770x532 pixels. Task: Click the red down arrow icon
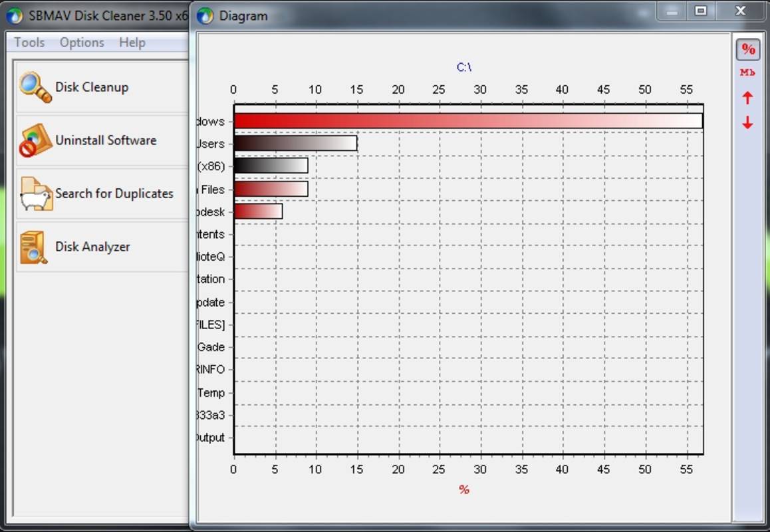click(747, 122)
